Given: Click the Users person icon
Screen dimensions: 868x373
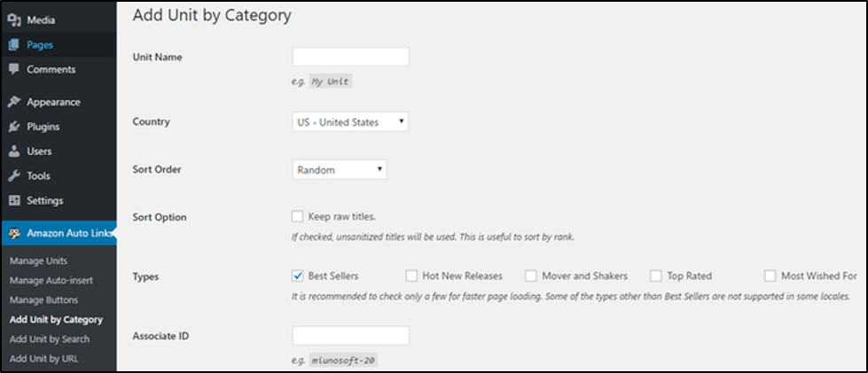Looking at the screenshot, I should click(14, 152).
